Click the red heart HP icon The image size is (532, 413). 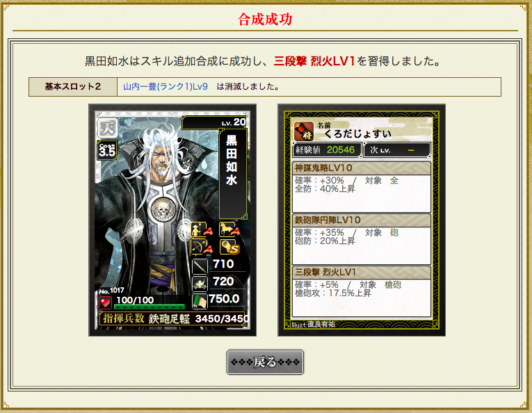105,302
